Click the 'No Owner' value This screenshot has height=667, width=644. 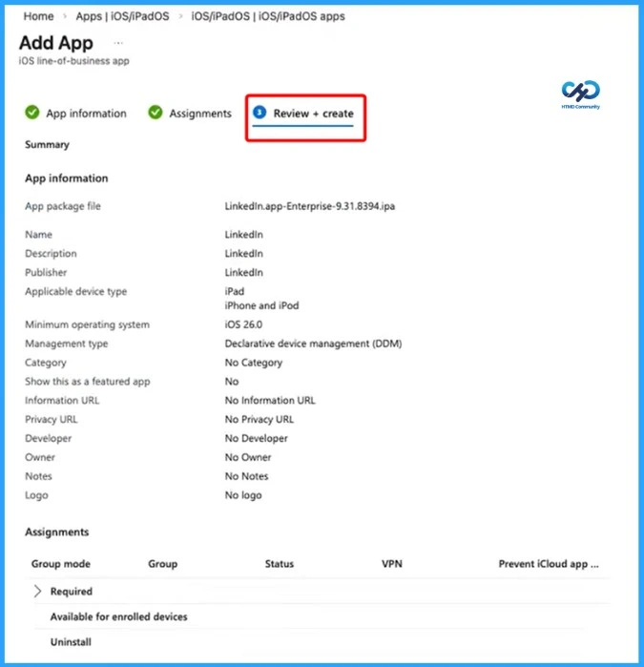pos(248,458)
